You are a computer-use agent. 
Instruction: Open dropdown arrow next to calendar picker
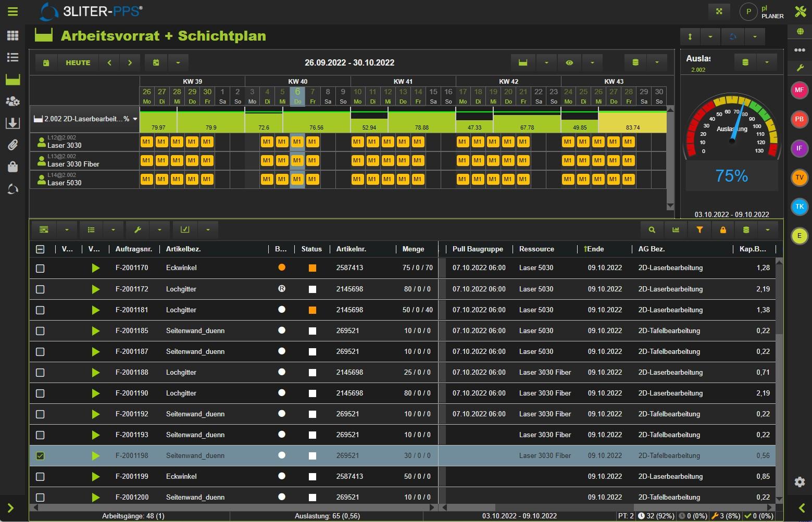[178, 62]
